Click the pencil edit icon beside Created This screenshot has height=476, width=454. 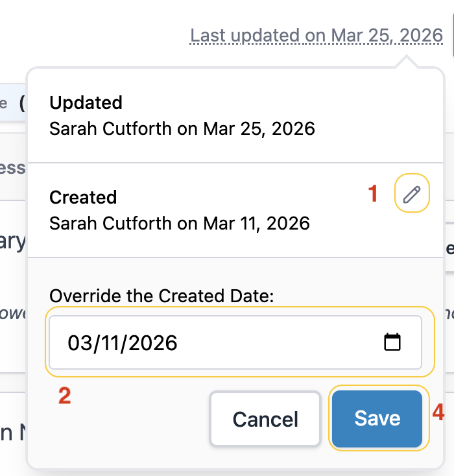click(x=412, y=194)
